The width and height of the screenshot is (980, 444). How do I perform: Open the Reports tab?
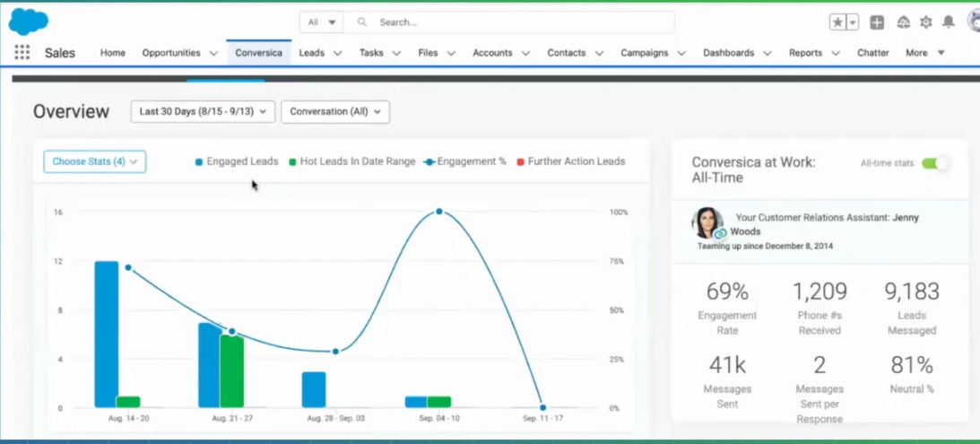(x=806, y=53)
